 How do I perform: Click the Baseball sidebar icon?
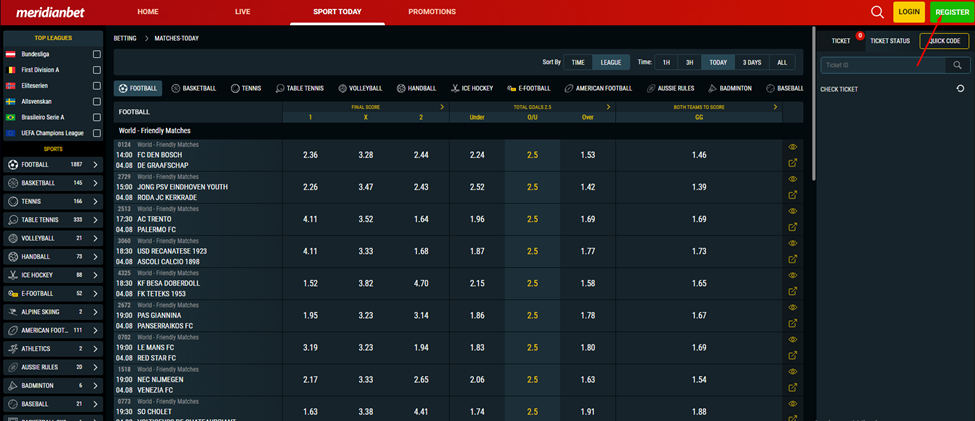13,404
